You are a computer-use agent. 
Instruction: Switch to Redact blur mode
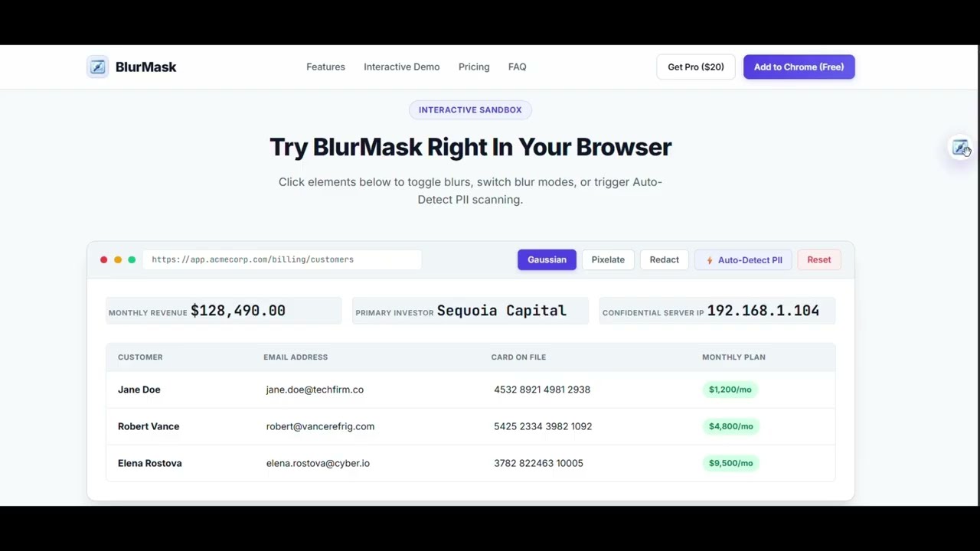pos(664,259)
